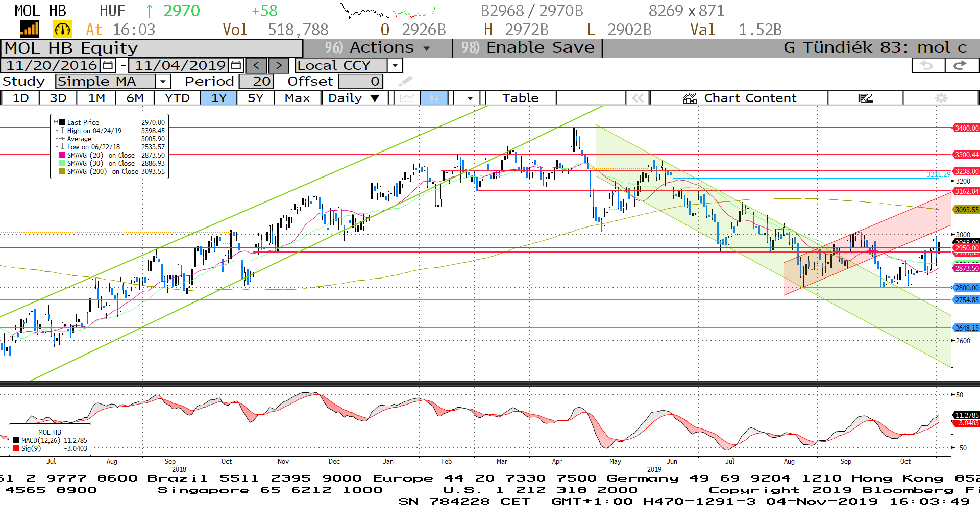Click the collapse double-chevron icon
Viewport: 980px width, 530px height.
[x=638, y=98]
